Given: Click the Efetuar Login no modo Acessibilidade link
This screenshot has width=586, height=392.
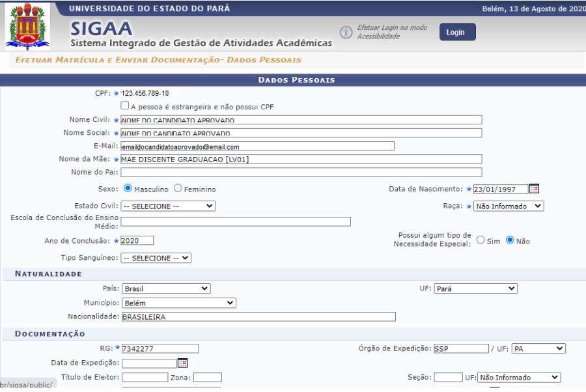Looking at the screenshot, I should [392, 32].
